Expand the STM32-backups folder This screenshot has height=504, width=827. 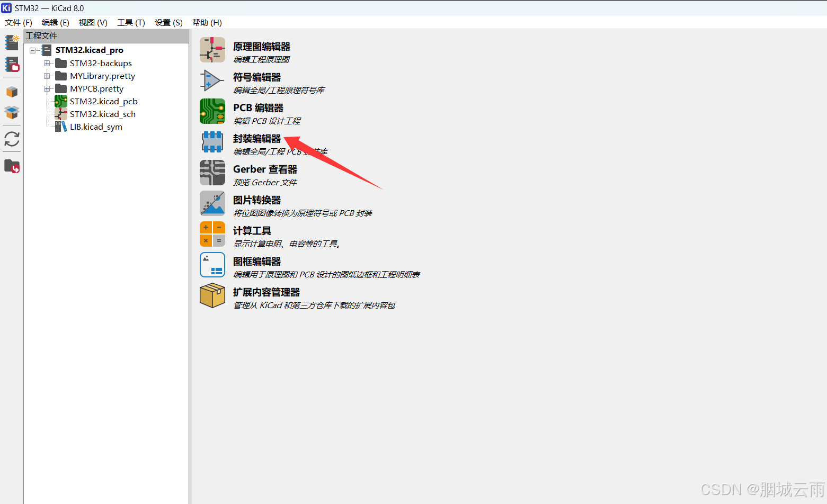(x=47, y=64)
